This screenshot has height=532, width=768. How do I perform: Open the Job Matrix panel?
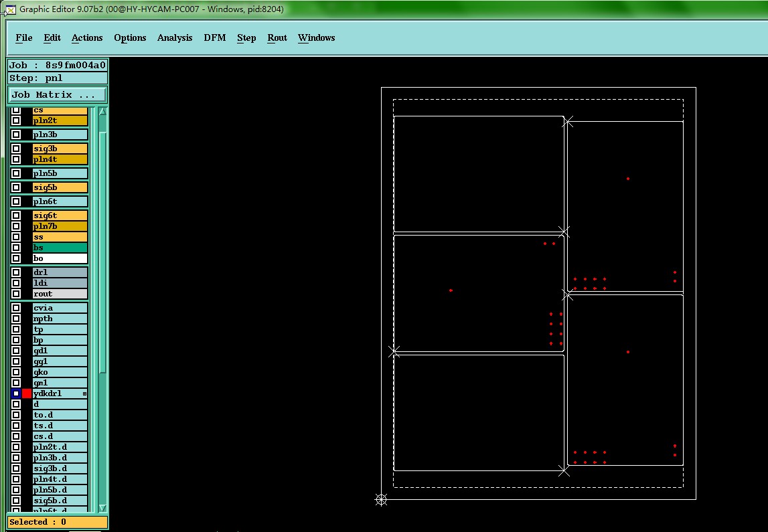pos(57,94)
